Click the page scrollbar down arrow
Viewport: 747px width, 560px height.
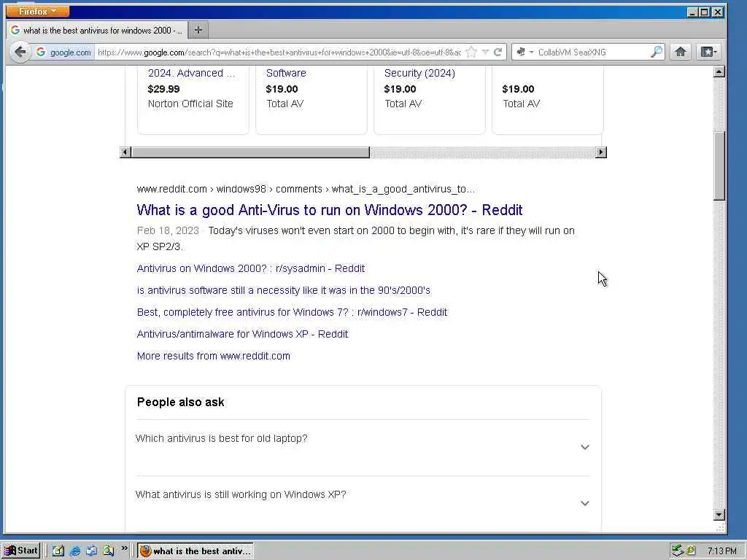click(719, 514)
